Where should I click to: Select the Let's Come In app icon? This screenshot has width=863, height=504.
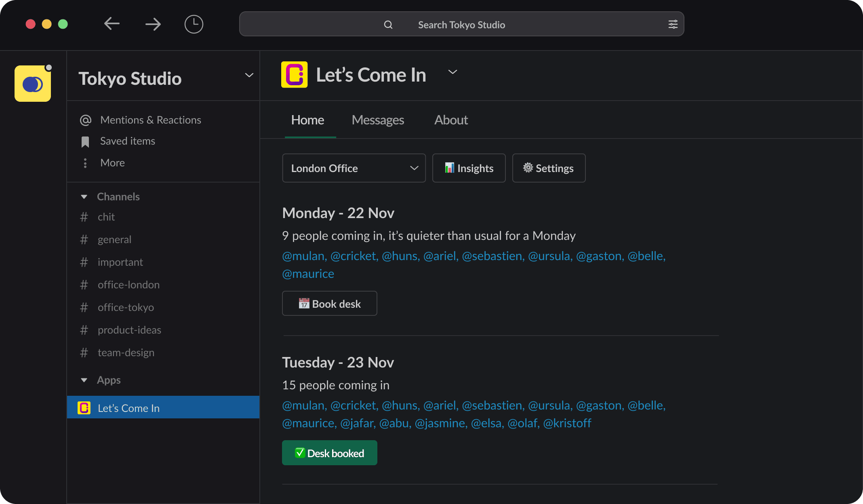pos(84,408)
